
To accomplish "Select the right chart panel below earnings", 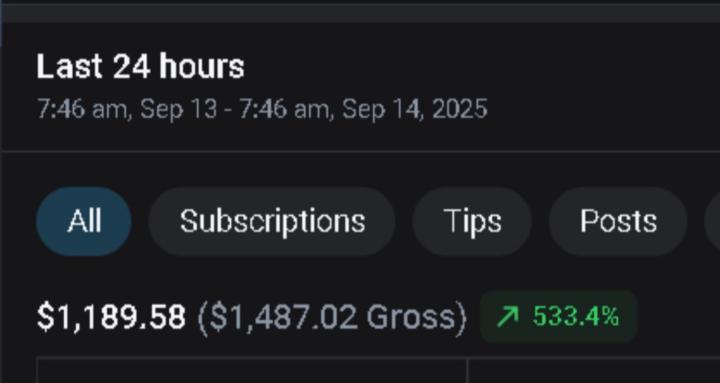I will tap(594, 370).
